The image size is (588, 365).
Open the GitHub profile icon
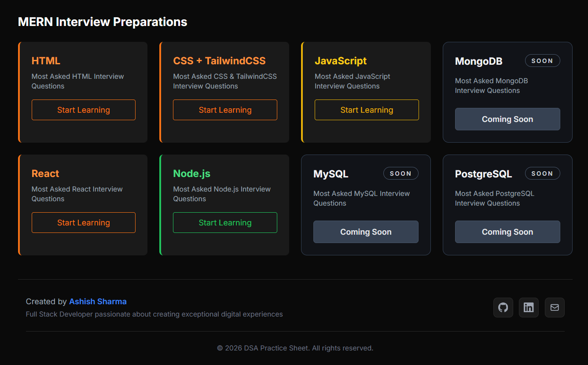[503, 308]
